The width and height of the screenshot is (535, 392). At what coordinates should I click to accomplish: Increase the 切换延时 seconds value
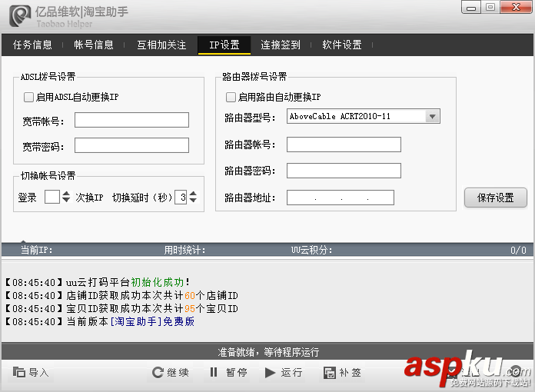point(193,194)
